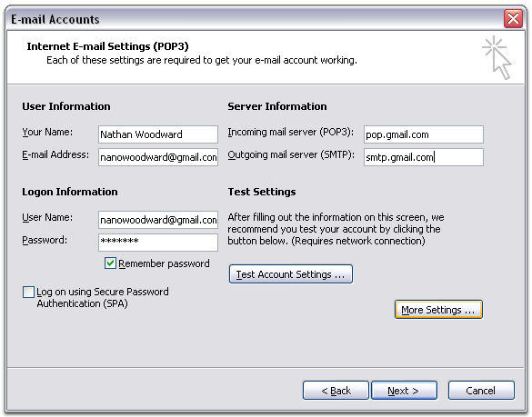Screen dimensions: 532x417
Task: Proceed by clicking Next
Action: click(404, 391)
